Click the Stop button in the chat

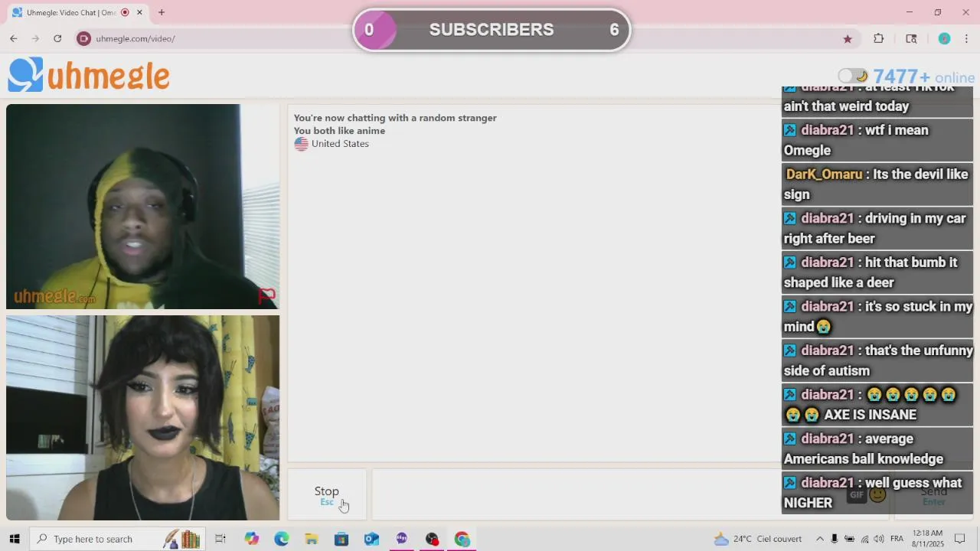click(327, 494)
